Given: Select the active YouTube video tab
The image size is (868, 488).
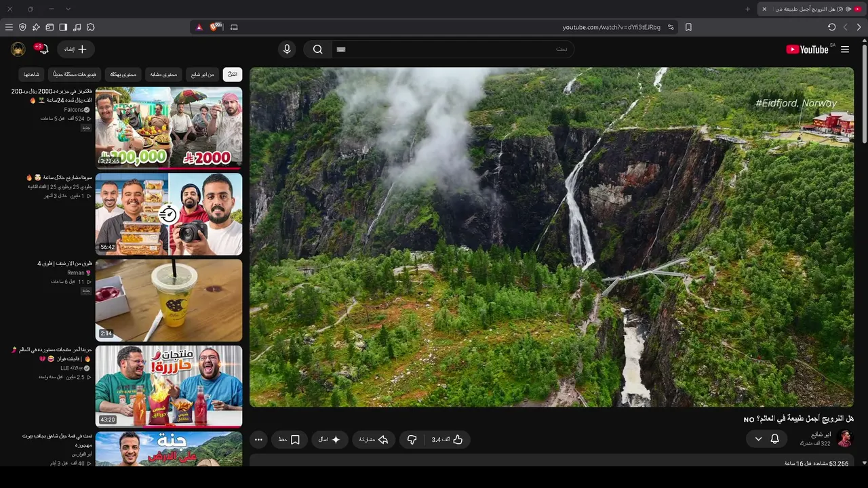Looking at the screenshot, I should point(812,9).
